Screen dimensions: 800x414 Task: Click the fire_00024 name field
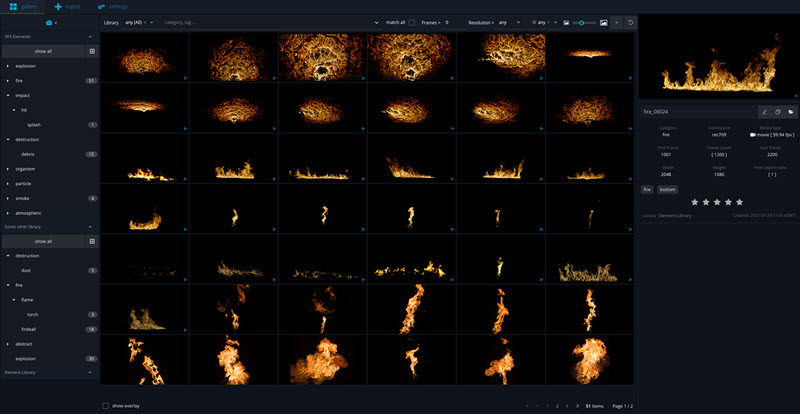[x=699, y=112]
